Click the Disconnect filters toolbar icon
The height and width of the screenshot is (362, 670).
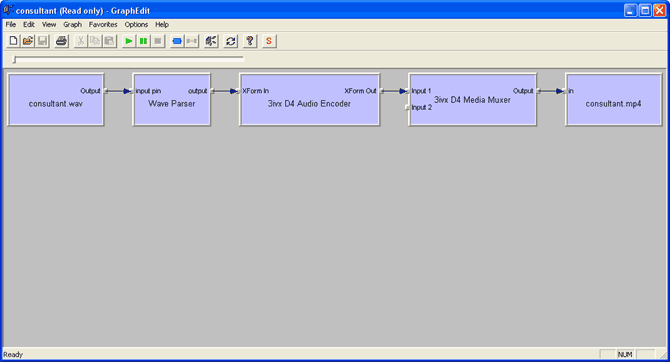point(191,41)
